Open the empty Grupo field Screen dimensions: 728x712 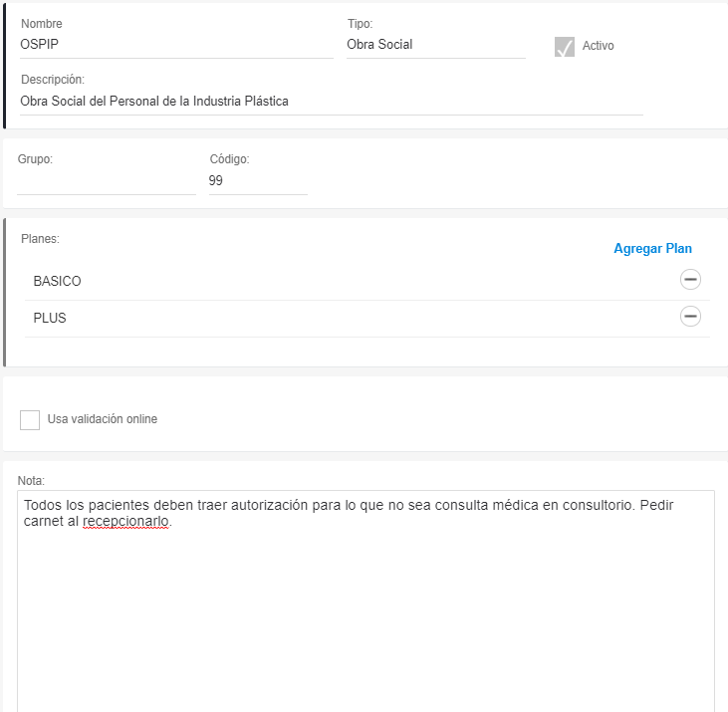click(107, 181)
